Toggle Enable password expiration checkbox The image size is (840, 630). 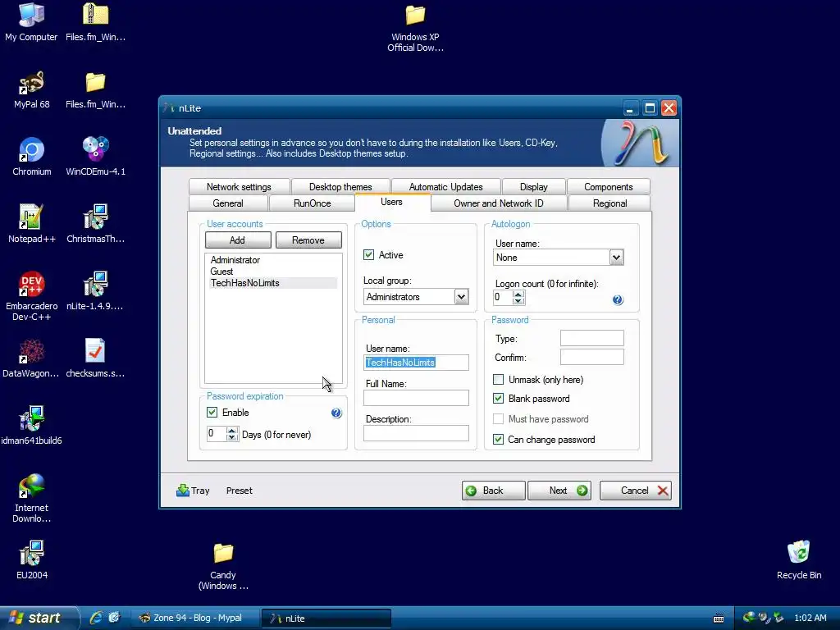[x=212, y=413]
